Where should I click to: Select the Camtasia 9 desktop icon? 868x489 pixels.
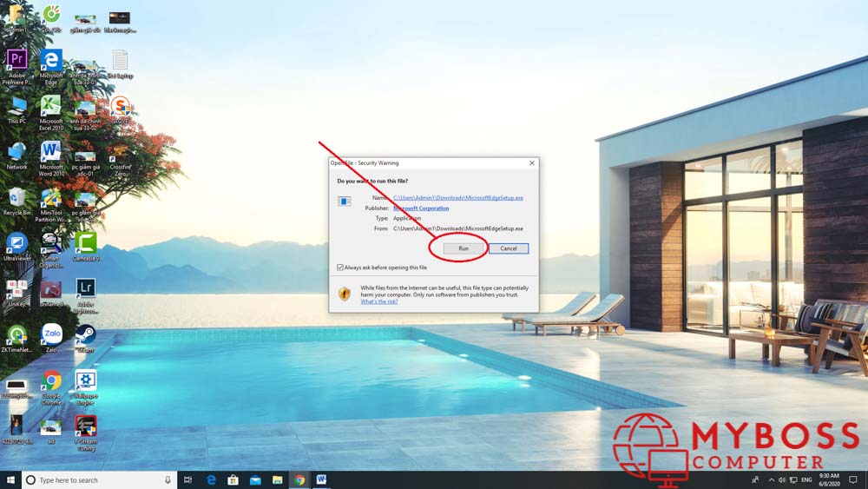click(x=85, y=242)
